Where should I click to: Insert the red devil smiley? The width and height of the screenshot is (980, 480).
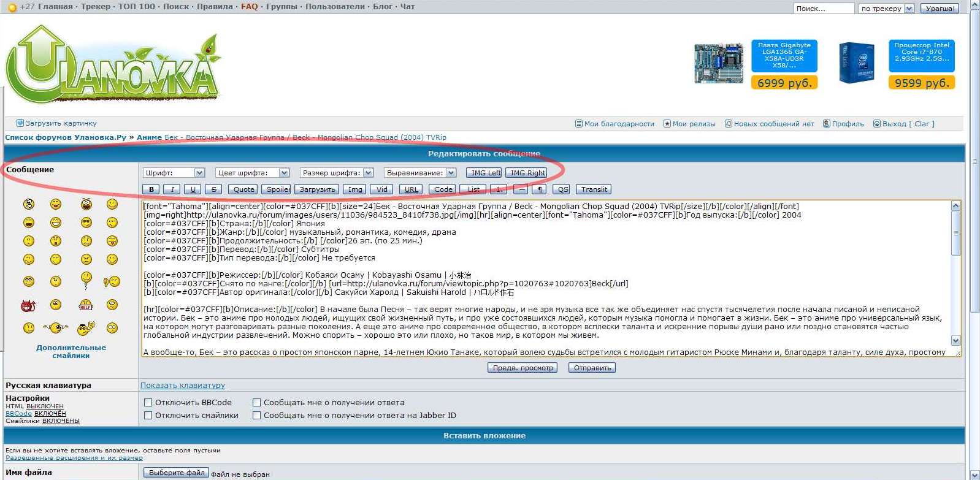28,305
